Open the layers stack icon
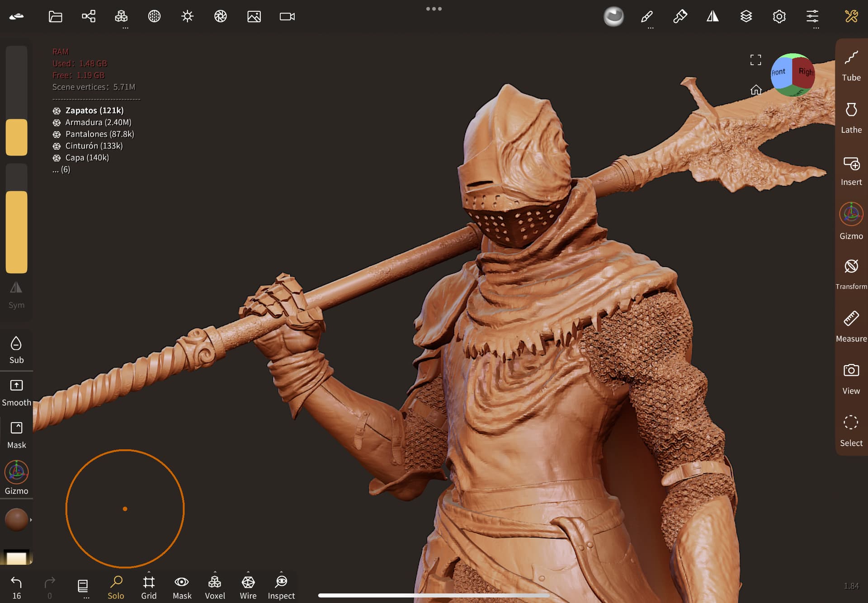Screen dimensions: 868x603 point(746,17)
